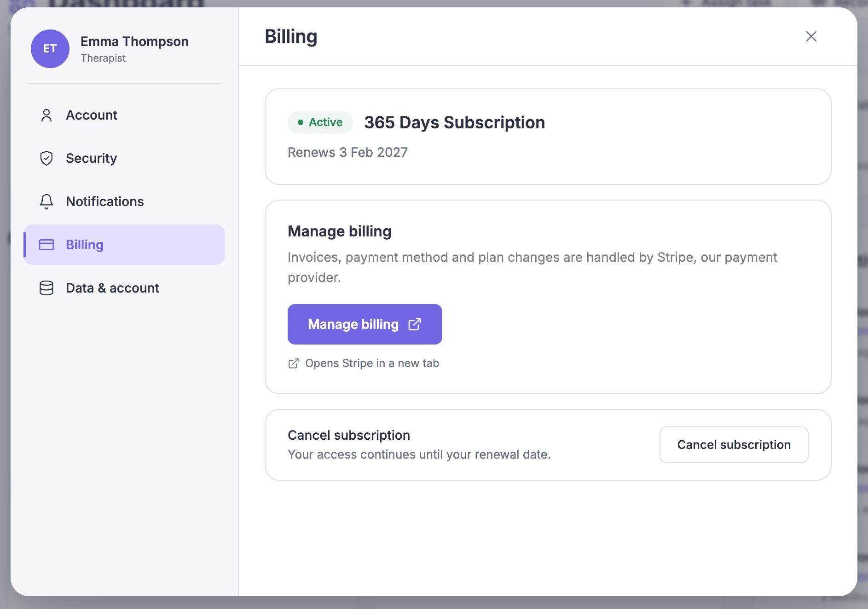Viewport: 868px width, 609px height.
Task: Click the Therapist role label
Action: pyautogui.click(x=103, y=58)
